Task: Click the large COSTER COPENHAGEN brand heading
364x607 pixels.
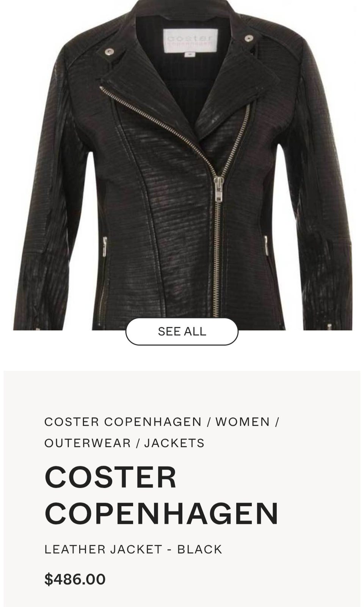Action: [x=162, y=495]
